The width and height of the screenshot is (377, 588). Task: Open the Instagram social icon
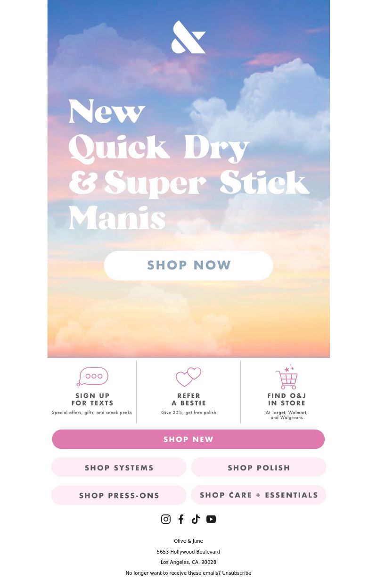coord(166,519)
